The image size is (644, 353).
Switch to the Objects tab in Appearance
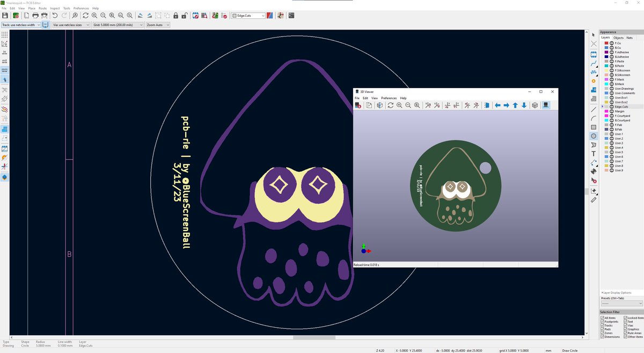(618, 38)
